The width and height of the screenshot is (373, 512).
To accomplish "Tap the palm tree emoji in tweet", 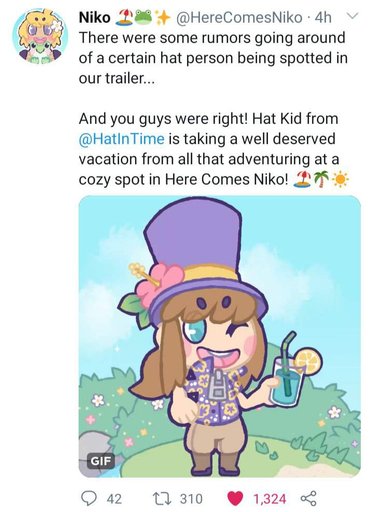I will coord(321,179).
